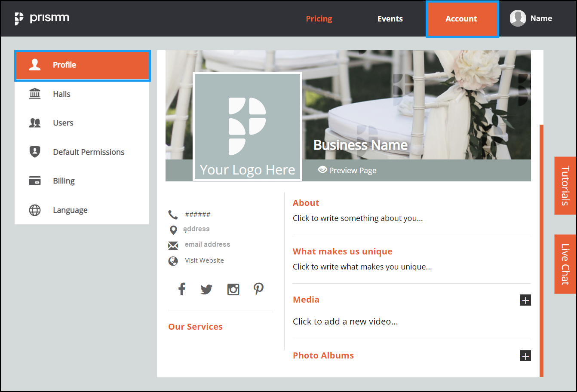This screenshot has width=577, height=392.
Task: Click the Twitter icon
Action: (x=206, y=289)
